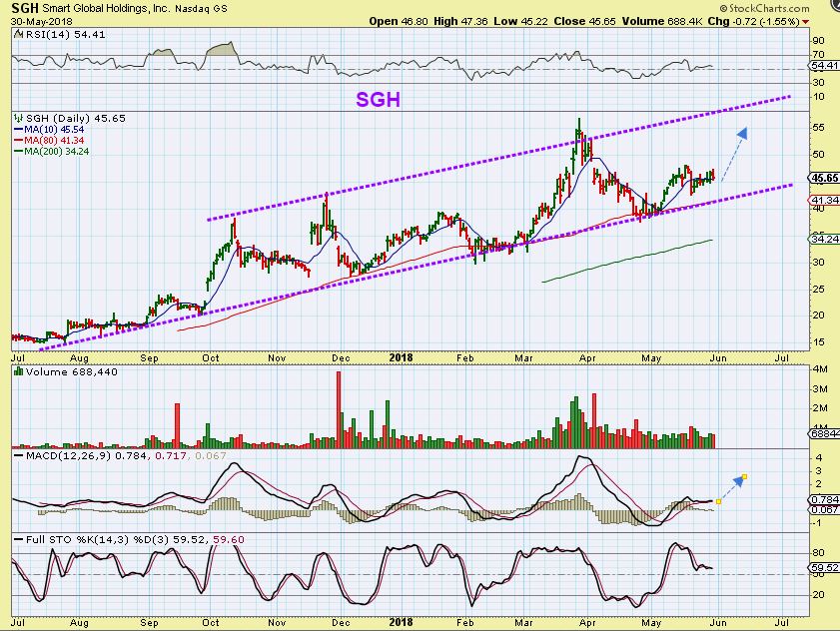Click the tall red volume bar in late November

tap(338, 409)
